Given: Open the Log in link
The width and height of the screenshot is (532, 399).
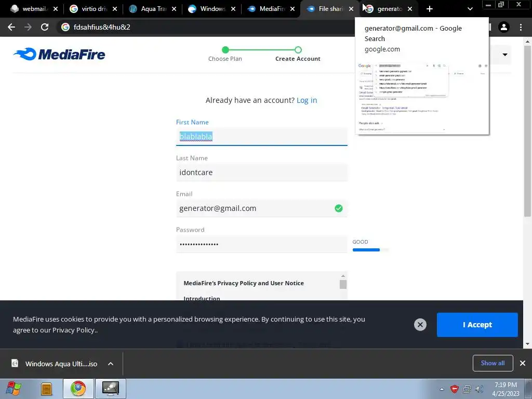Looking at the screenshot, I should 307,100.
